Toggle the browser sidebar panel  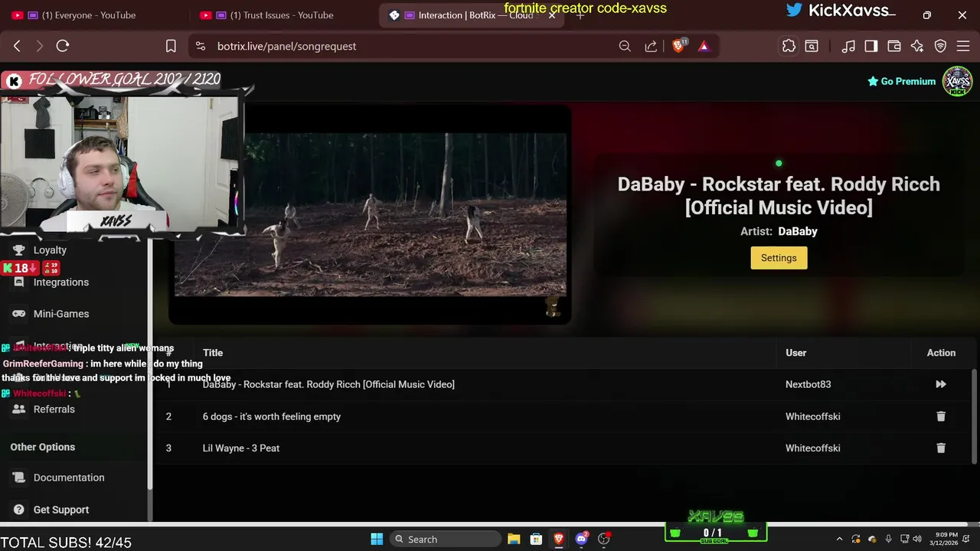pos(871,46)
